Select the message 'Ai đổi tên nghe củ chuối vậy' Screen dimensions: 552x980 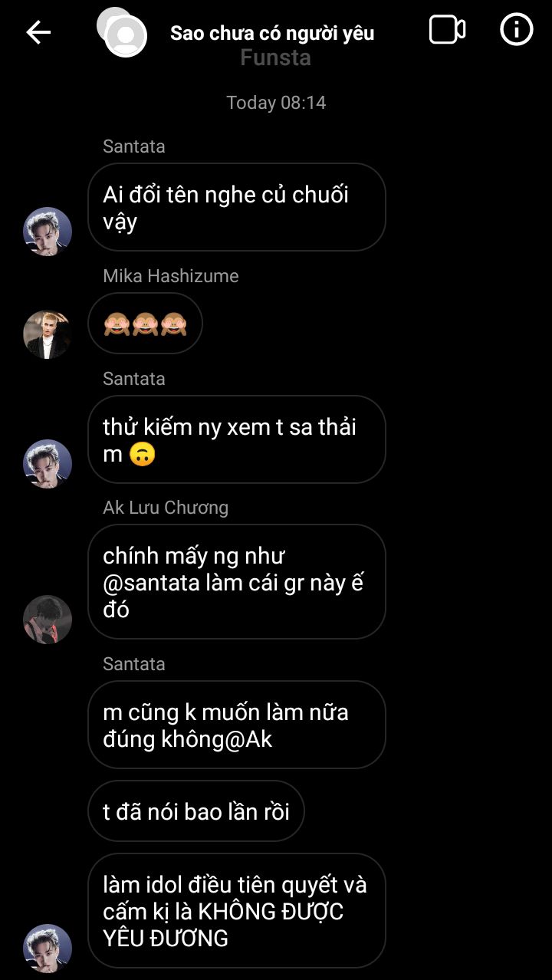tap(236, 207)
